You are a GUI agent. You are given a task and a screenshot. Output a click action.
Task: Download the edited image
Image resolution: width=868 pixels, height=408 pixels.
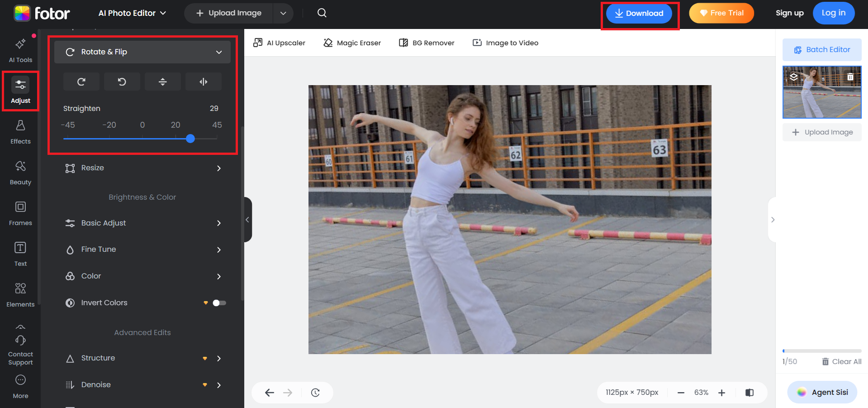pos(640,13)
